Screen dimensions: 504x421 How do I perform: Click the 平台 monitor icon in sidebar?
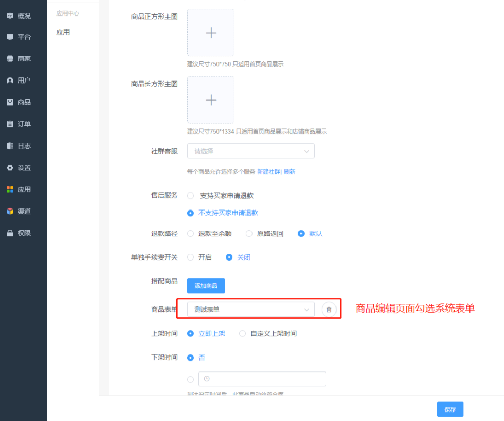click(x=10, y=37)
